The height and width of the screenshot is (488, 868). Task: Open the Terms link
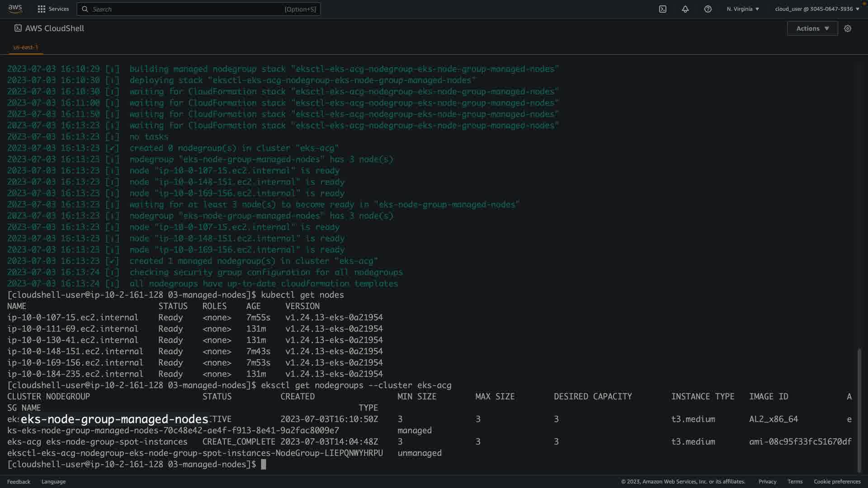click(x=795, y=482)
